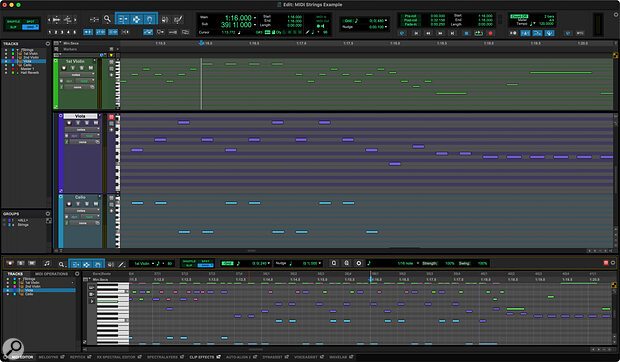Select the Scrubber speaker tool
The width and height of the screenshot is (620, 362).
click(x=165, y=19)
